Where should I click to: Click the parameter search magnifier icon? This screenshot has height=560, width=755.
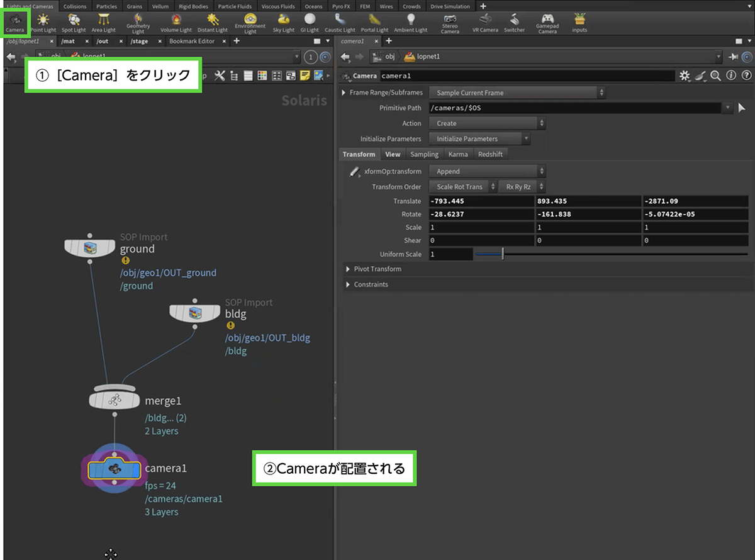pyautogui.click(x=715, y=76)
